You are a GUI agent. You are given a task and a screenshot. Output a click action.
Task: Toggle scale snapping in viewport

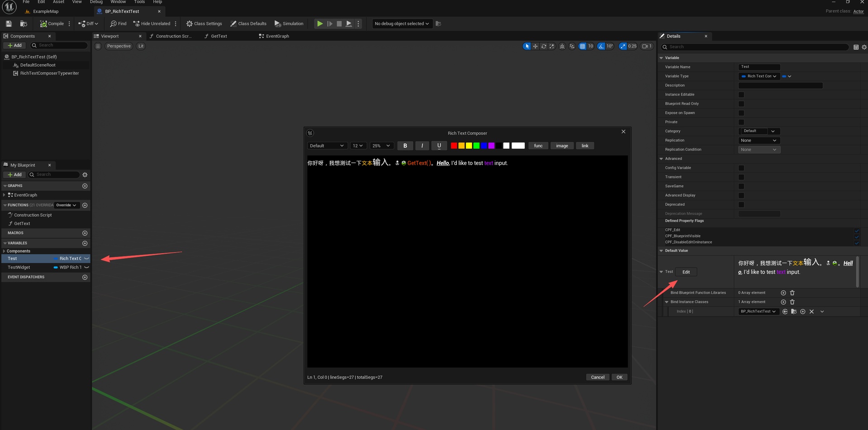tap(623, 46)
